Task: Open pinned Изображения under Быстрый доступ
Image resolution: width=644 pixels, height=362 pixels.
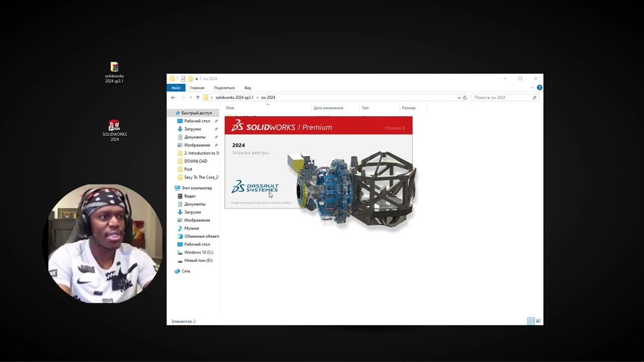Action: point(197,145)
